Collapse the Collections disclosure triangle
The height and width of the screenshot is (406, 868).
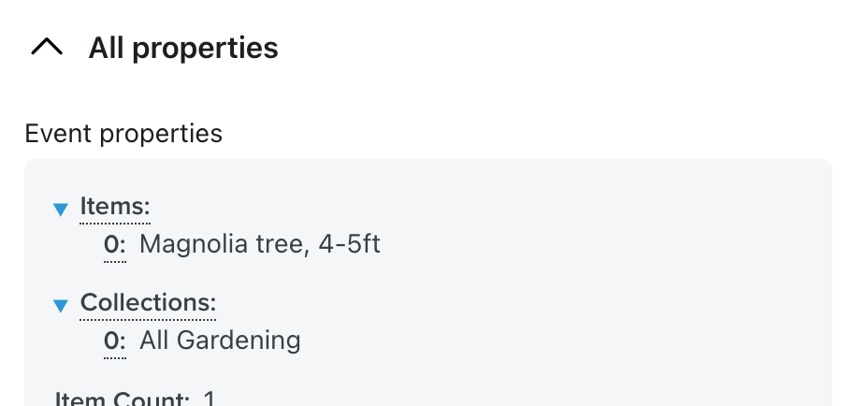click(x=61, y=304)
